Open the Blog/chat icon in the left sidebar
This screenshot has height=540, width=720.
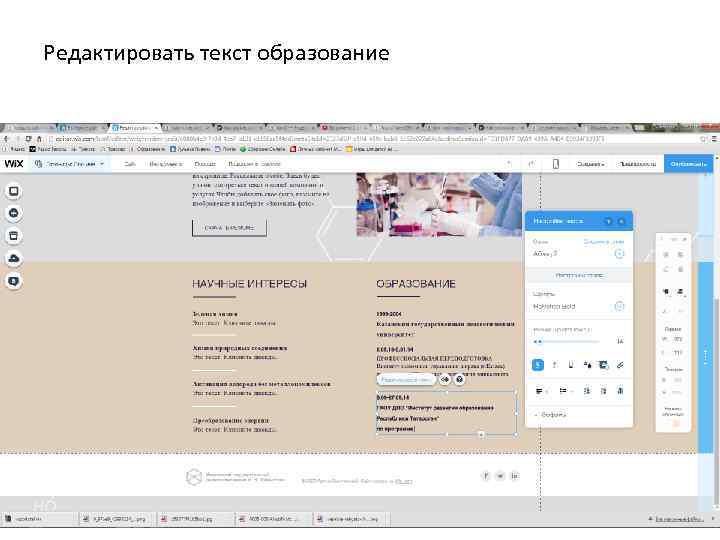(14, 281)
